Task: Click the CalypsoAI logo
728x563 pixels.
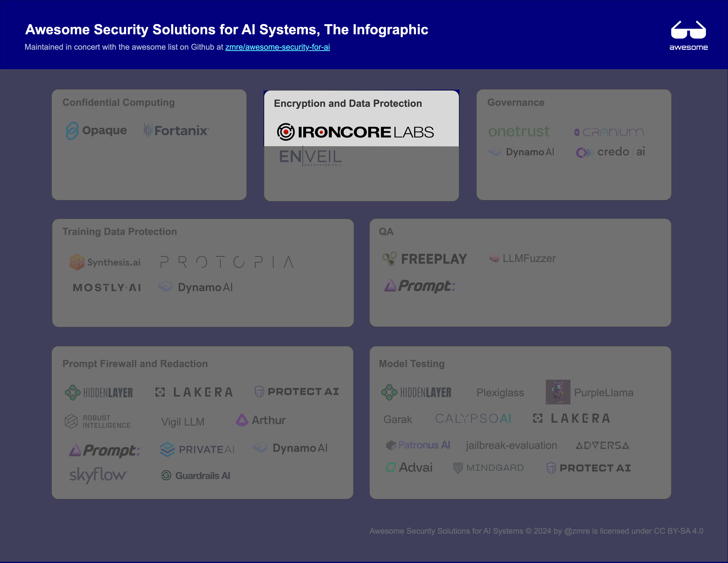Action: [x=473, y=418]
